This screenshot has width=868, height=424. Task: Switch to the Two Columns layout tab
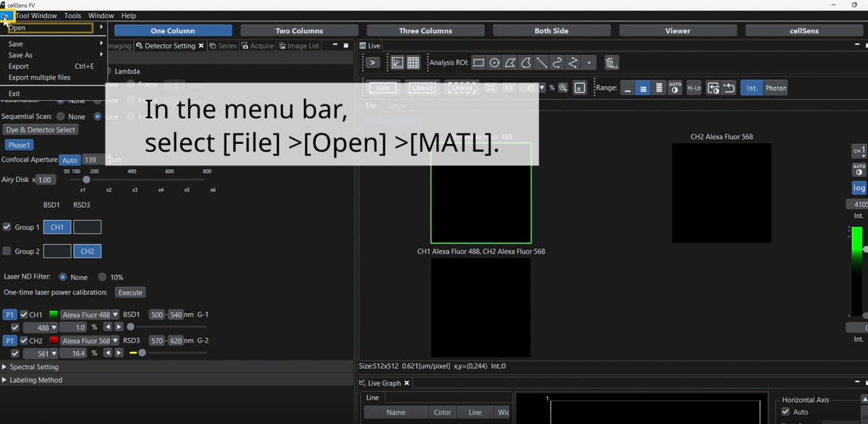(x=299, y=31)
